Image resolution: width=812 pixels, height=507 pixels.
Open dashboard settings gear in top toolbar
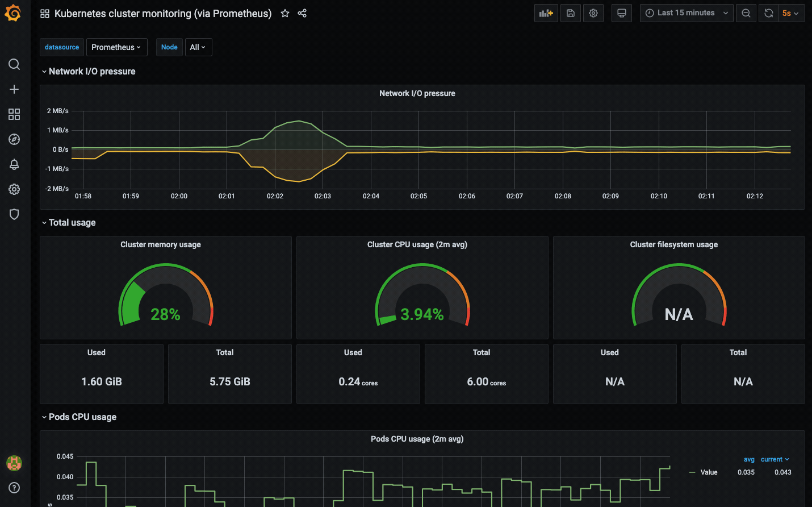pos(593,13)
